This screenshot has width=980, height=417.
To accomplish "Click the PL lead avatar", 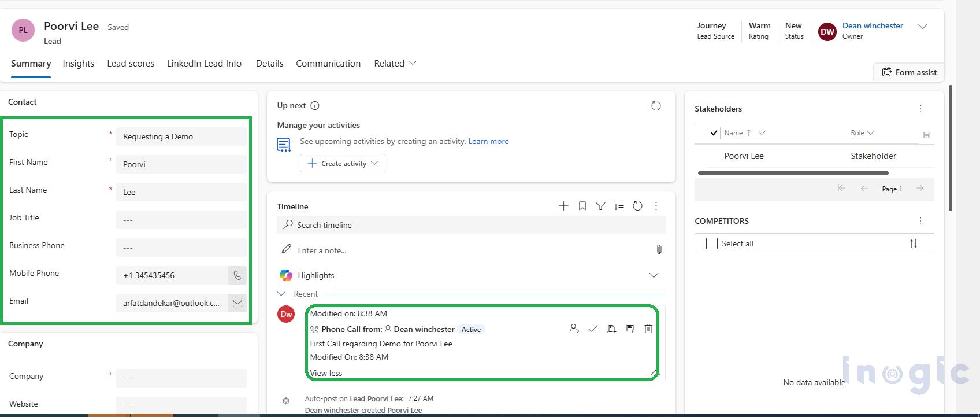I will point(23,30).
